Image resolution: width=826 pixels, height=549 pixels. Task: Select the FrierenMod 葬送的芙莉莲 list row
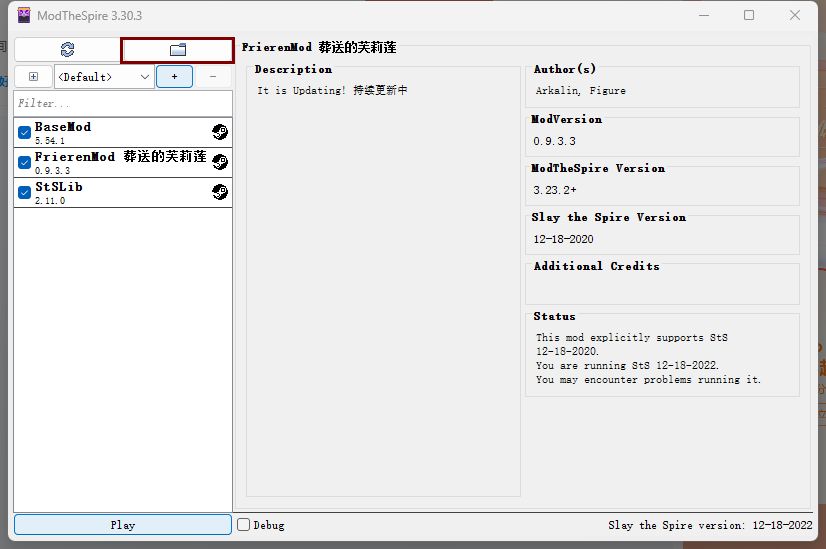(123, 162)
